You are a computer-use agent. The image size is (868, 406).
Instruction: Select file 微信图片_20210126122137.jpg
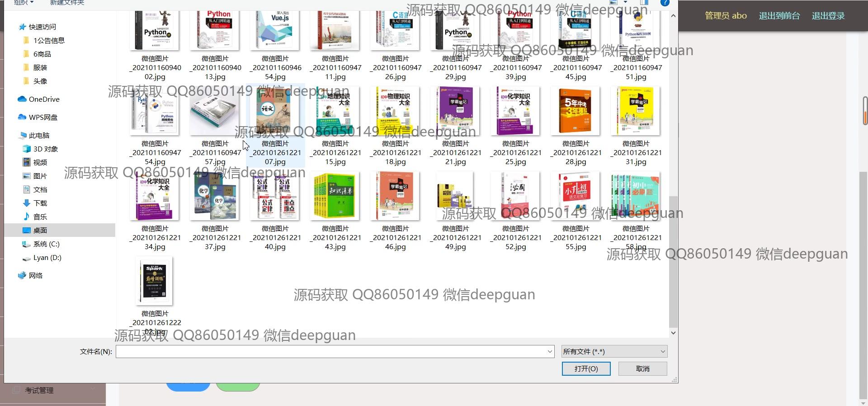click(x=215, y=211)
